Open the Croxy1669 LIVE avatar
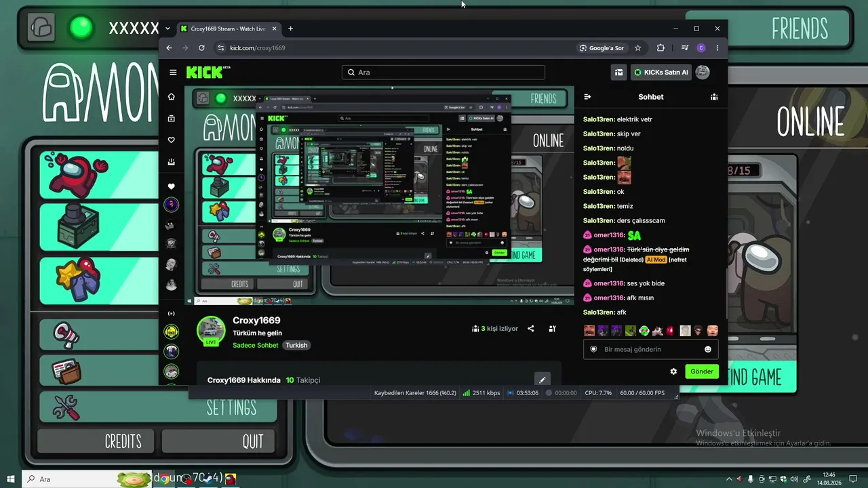The height and width of the screenshot is (488, 868). [211, 331]
